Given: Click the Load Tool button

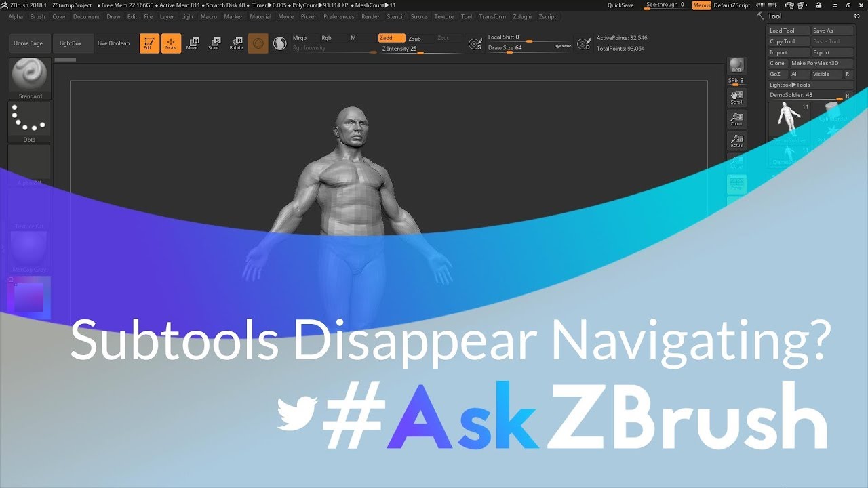Looking at the screenshot, I should [789, 30].
